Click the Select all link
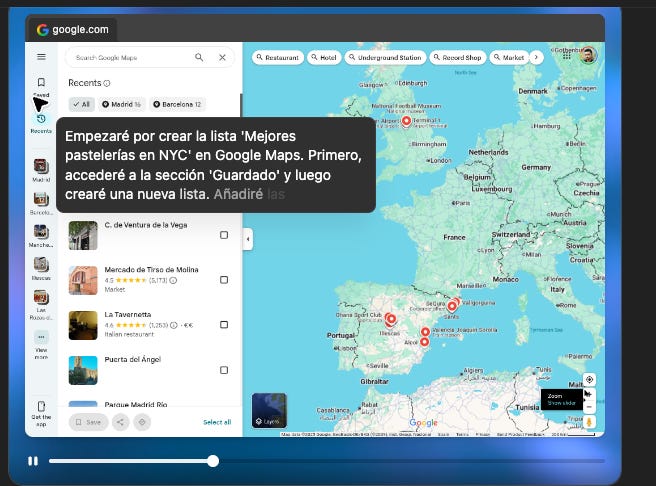Image resolution: width=656 pixels, height=486 pixels. coord(217,422)
